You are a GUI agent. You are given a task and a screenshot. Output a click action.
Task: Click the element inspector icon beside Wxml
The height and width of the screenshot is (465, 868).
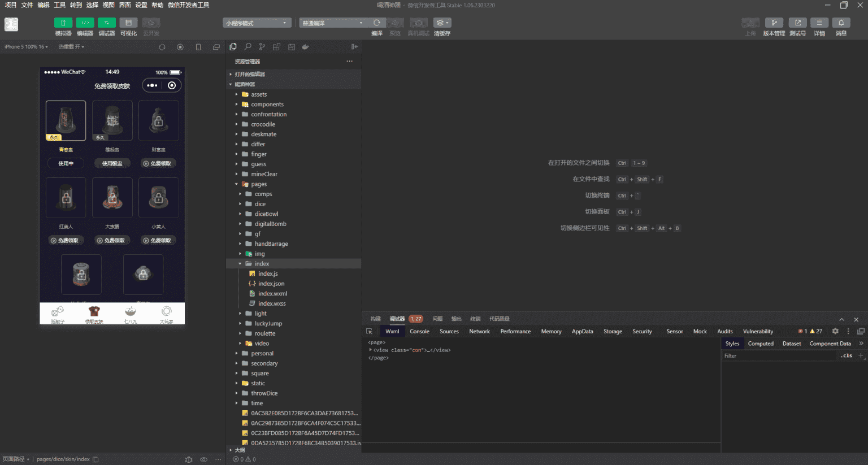tap(370, 332)
